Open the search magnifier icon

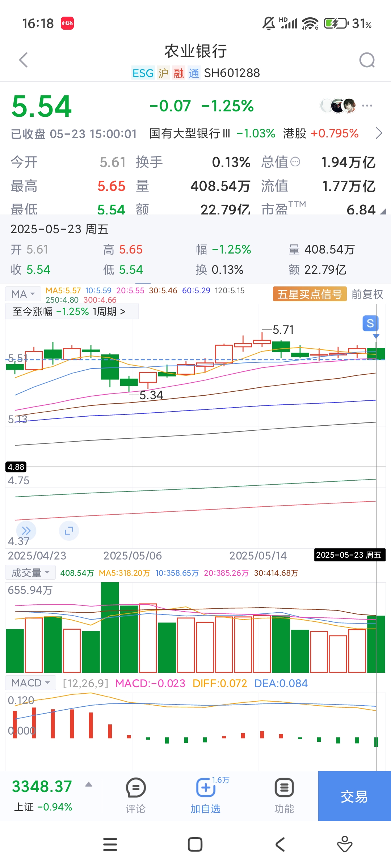(367, 60)
